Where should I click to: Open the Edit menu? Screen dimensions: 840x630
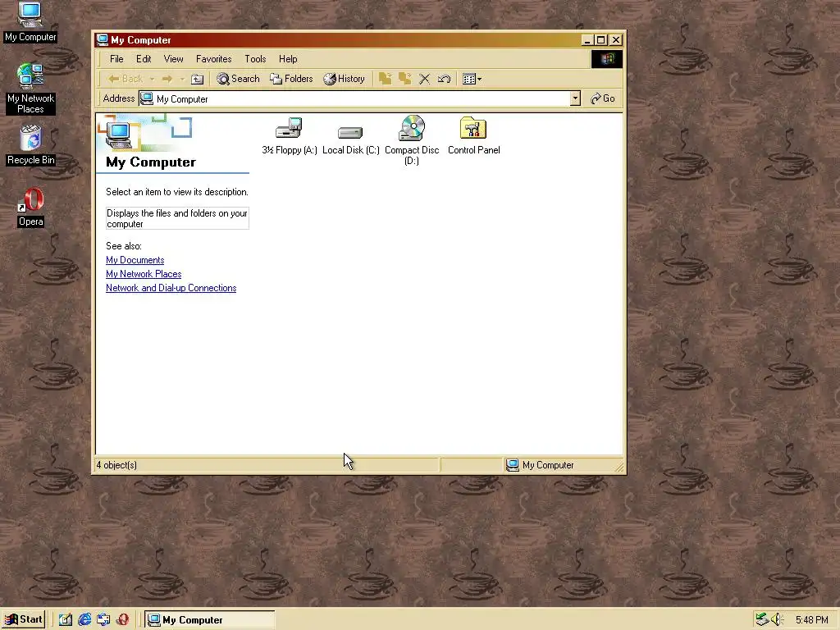coord(143,59)
